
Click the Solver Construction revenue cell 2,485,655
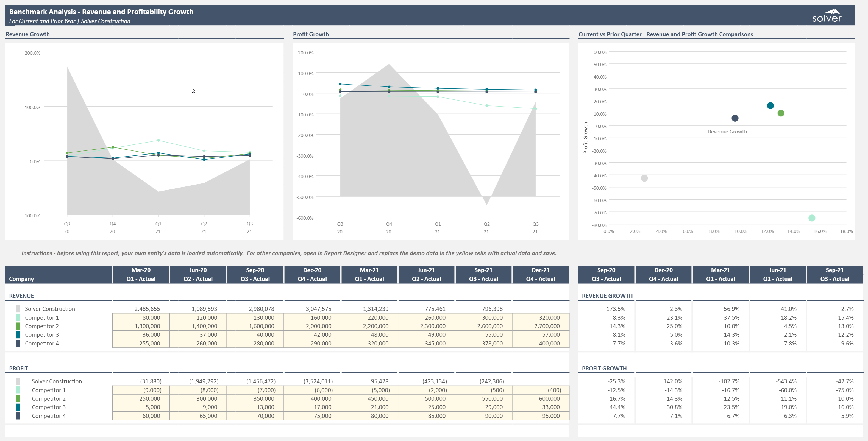coord(141,309)
